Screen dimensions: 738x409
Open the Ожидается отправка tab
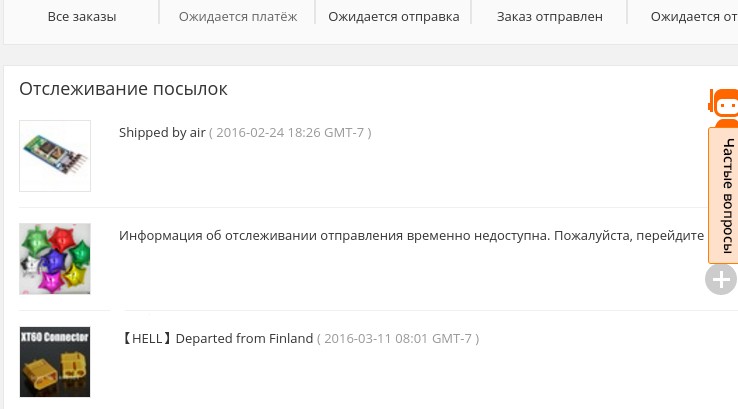point(394,17)
